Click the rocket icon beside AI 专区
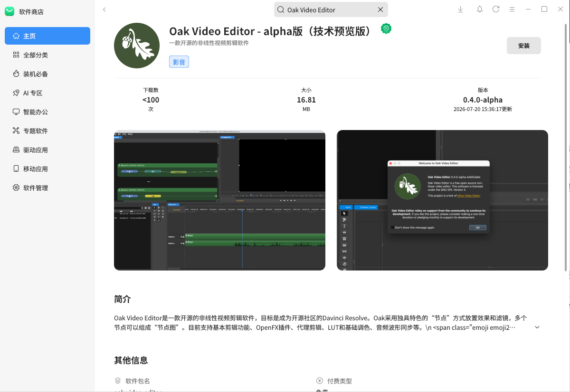Image resolution: width=570 pixels, height=392 pixels. pos(16,93)
